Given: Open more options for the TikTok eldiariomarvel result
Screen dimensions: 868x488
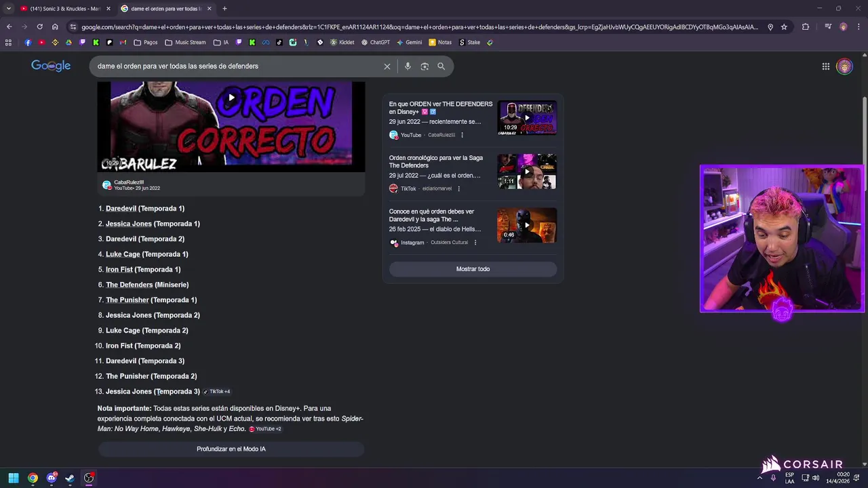Looking at the screenshot, I should [x=458, y=188].
